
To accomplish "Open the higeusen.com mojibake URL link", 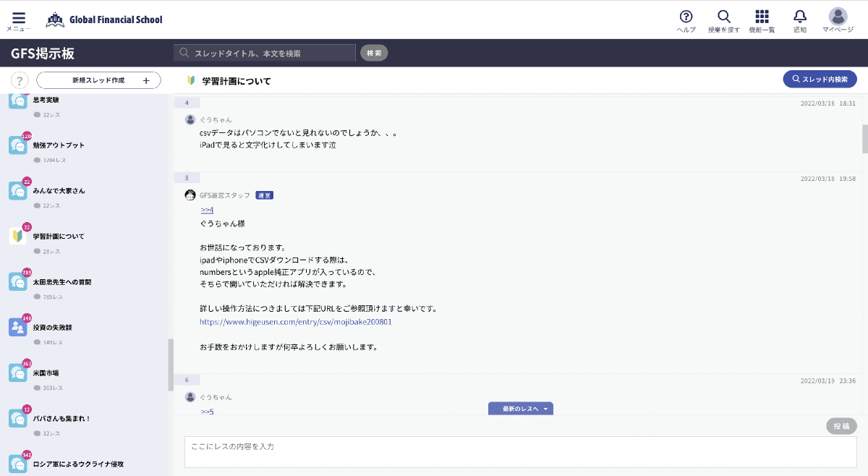I will [295, 321].
